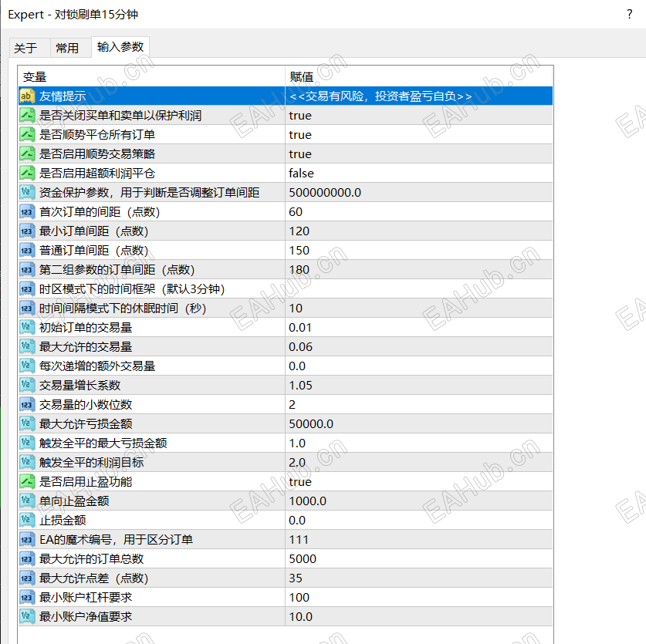646x644 pixels.
Task: Click the double icon beside 每次递增的额外交易量
Action: pyautogui.click(x=27, y=366)
